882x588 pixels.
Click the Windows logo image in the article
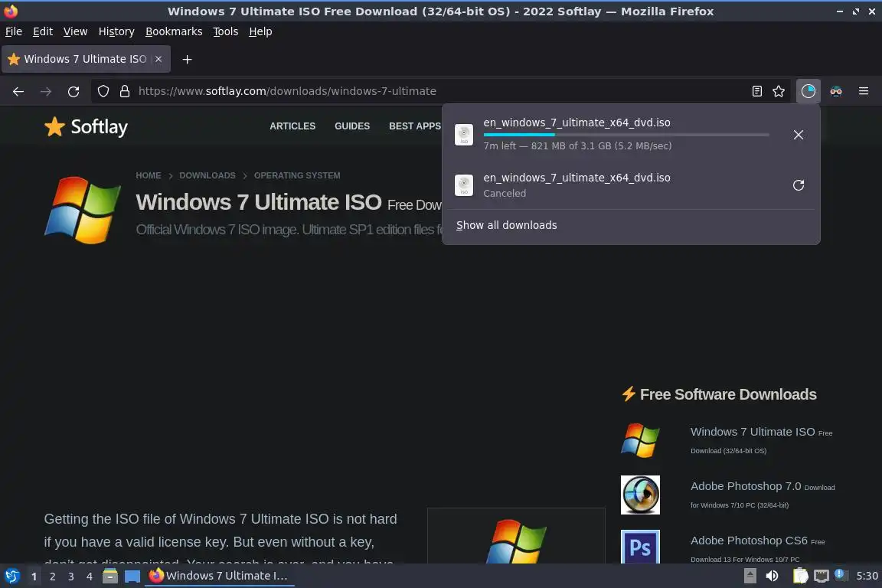[x=516, y=541]
